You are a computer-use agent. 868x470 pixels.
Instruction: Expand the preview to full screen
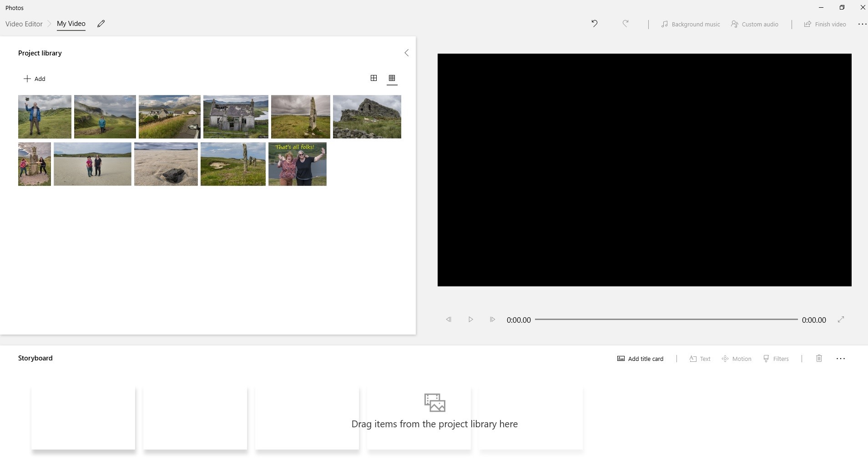[841, 320]
